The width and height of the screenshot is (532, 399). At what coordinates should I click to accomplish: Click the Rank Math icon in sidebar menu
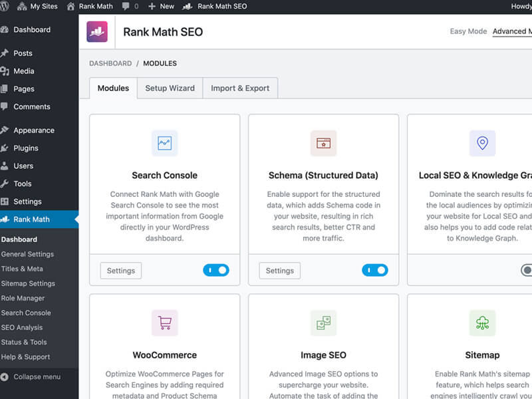pos(5,219)
